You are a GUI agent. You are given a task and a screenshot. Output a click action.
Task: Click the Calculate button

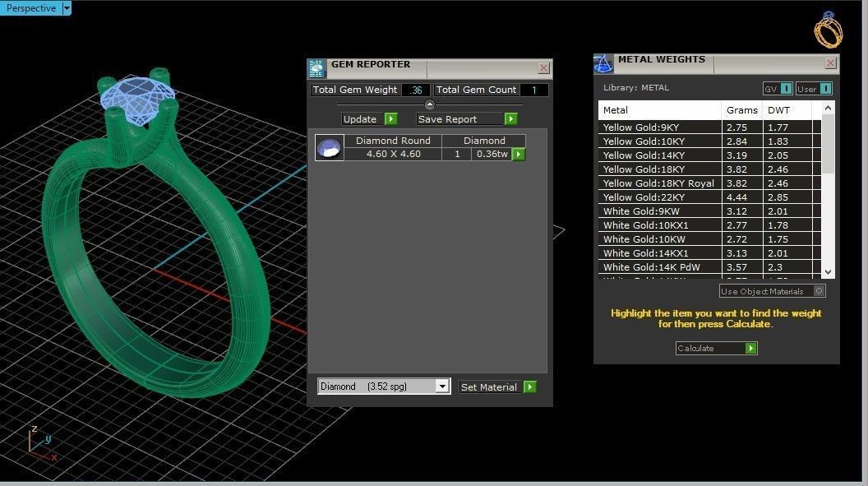[x=716, y=348]
